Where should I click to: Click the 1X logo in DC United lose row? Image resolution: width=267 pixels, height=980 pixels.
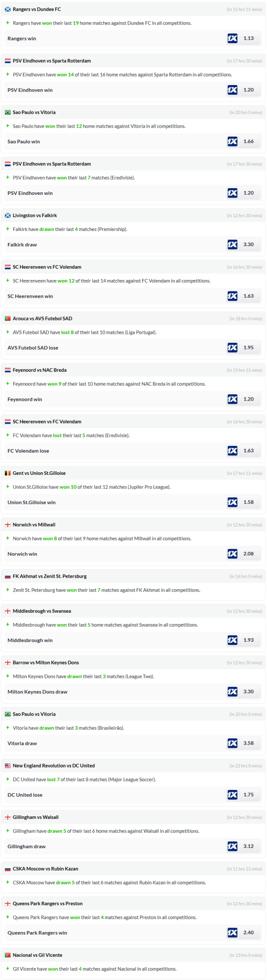[232, 794]
